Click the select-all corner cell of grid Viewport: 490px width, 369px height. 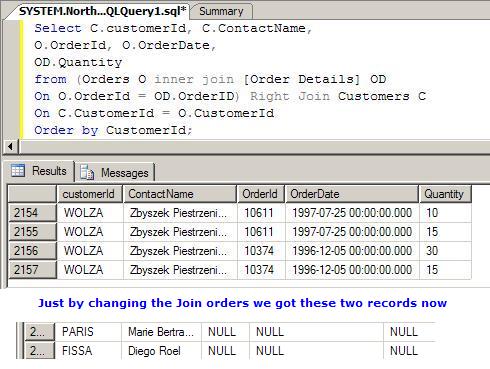pyautogui.click(x=32, y=194)
